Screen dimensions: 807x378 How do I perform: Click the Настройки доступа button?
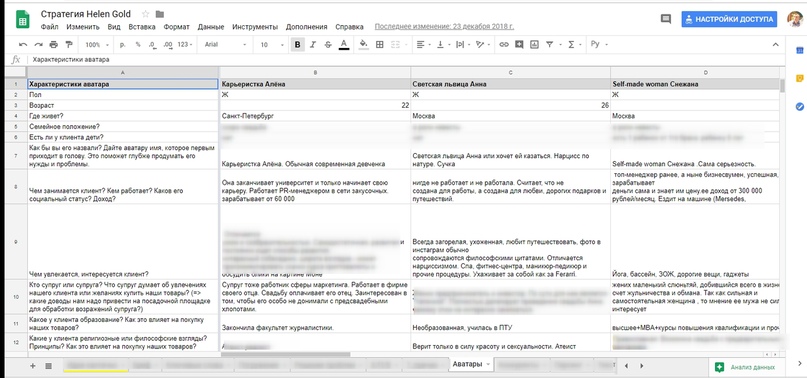(x=729, y=19)
